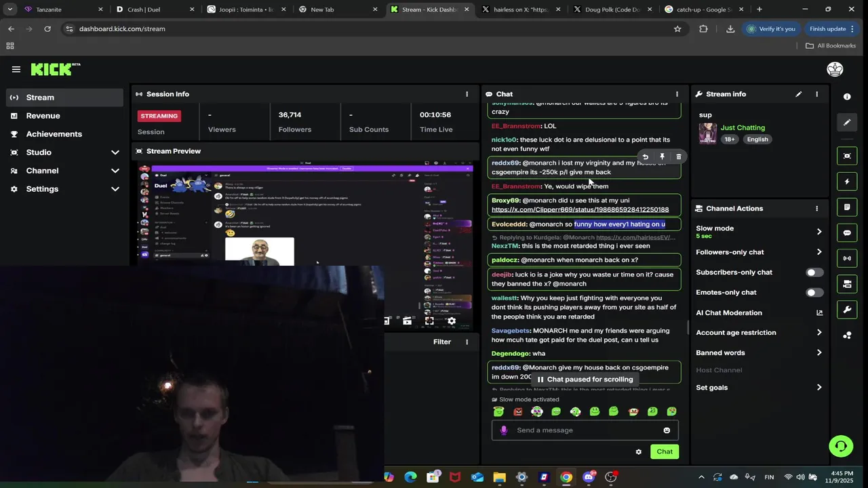Open the profile avatar menu

pyautogui.click(x=835, y=69)
